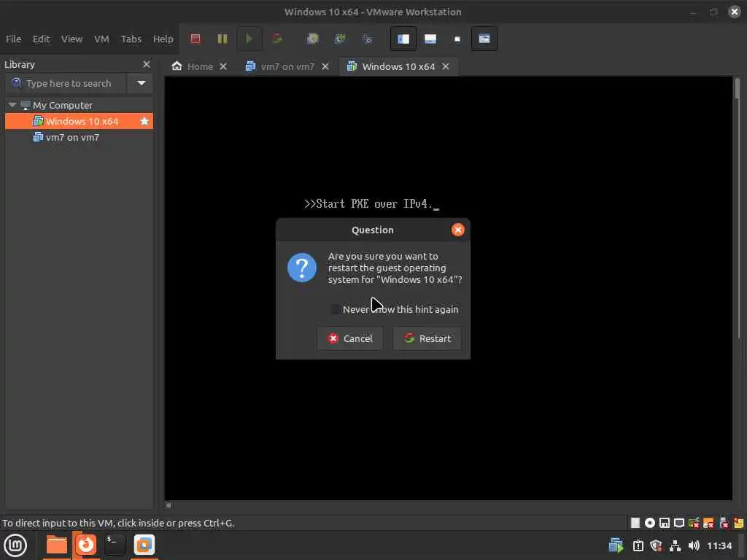Click the 'My Computer' label in Library

[x=63, y=105]
